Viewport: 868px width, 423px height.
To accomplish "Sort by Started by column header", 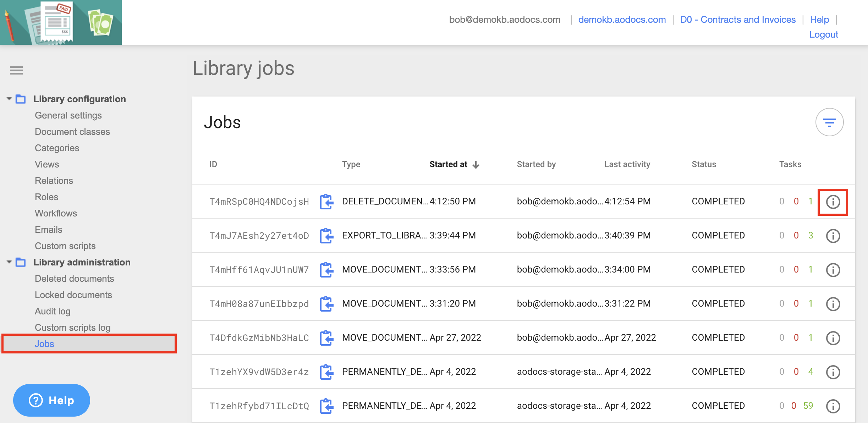I will click(x=536, y=164).
